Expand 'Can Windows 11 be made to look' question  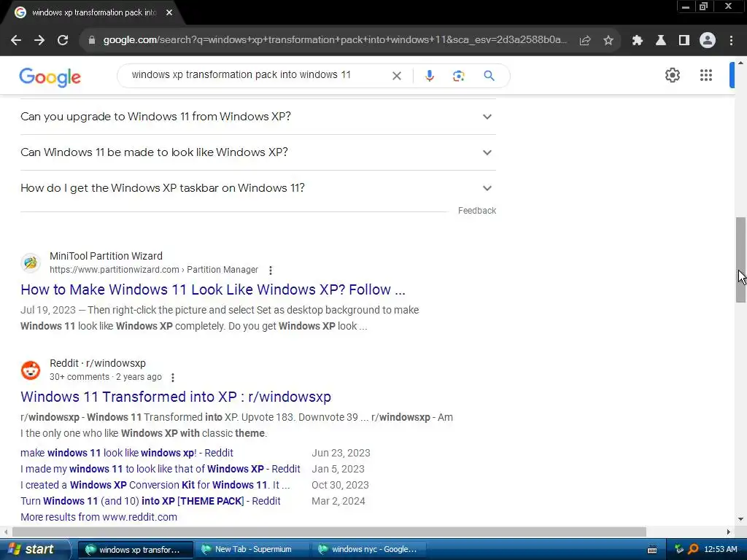[258, 152]
